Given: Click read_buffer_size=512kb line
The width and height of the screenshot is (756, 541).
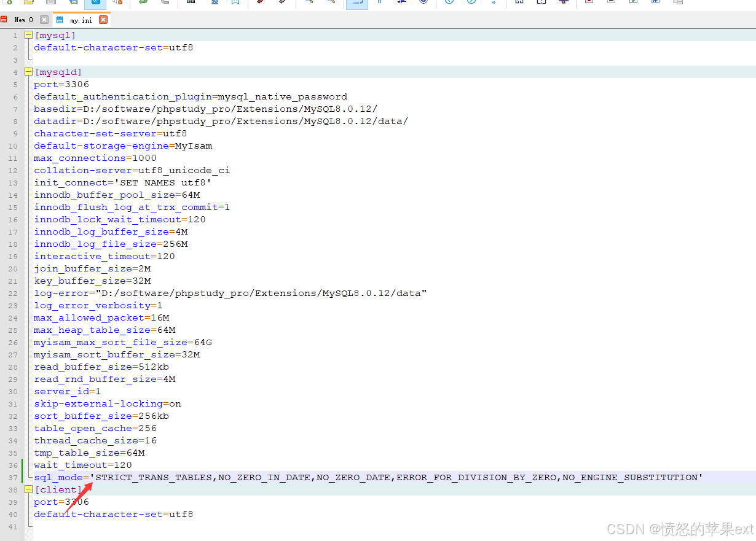Looking at the screenshot, I should click(x=101, y=367).
